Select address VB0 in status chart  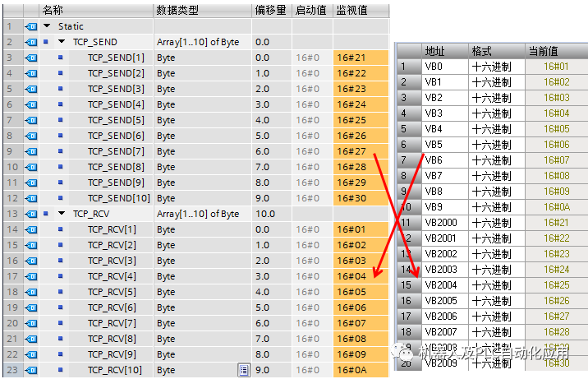tap(445, 67)
